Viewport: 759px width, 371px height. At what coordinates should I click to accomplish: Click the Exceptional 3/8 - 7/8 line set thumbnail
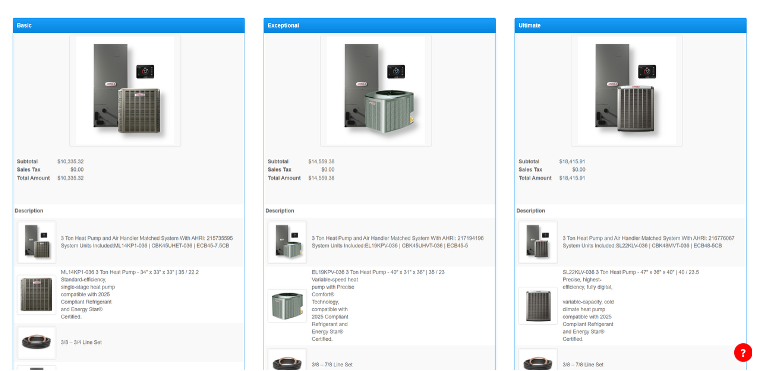[287, 360]
